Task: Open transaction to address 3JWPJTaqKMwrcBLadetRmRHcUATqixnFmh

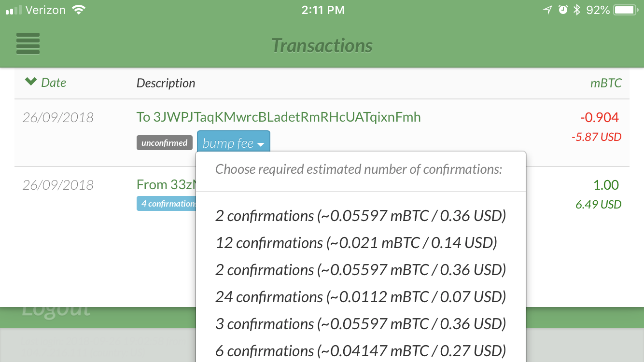Action: coord(279,117)
